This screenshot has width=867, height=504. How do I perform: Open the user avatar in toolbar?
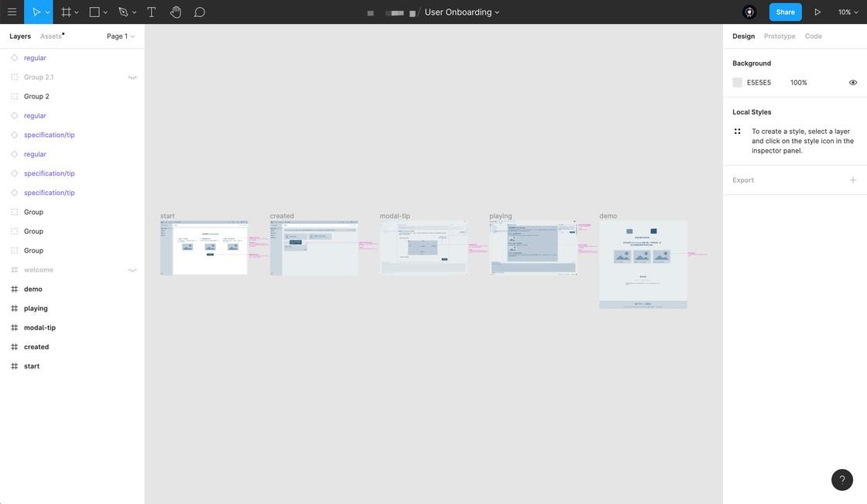point(749,12)
